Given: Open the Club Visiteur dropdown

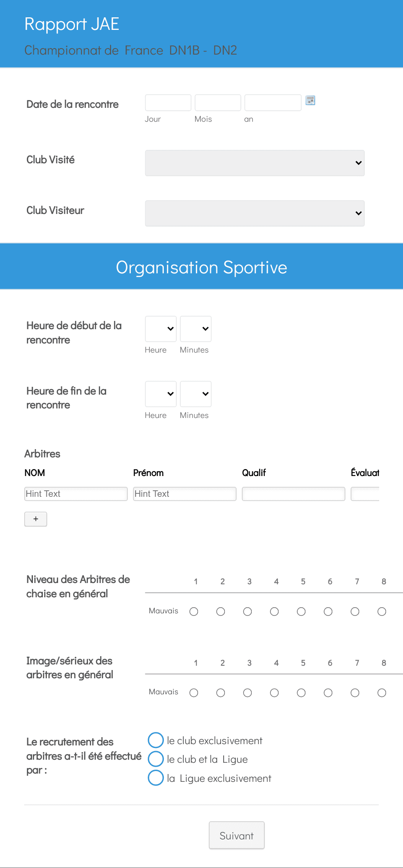Looking at the screenshot, I should coord(254,213).
